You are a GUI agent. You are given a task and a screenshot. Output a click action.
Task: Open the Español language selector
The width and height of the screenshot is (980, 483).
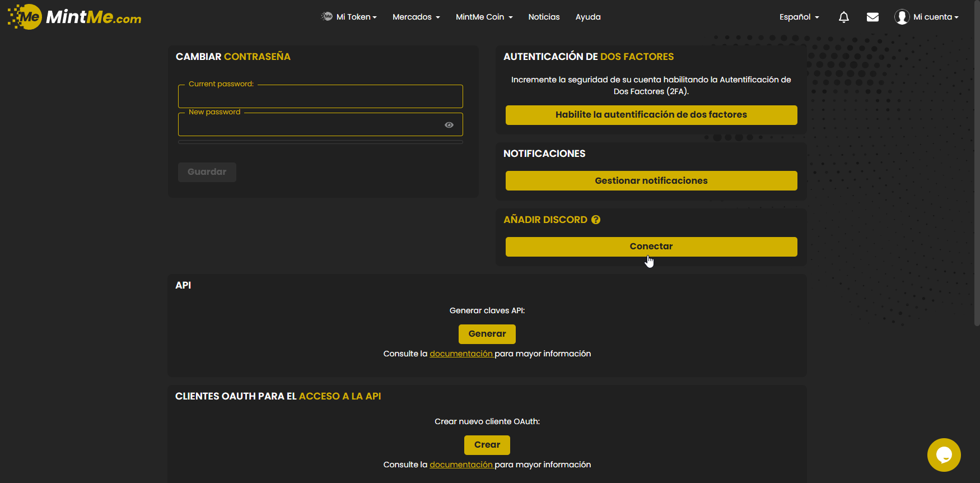tap(799, 17)
